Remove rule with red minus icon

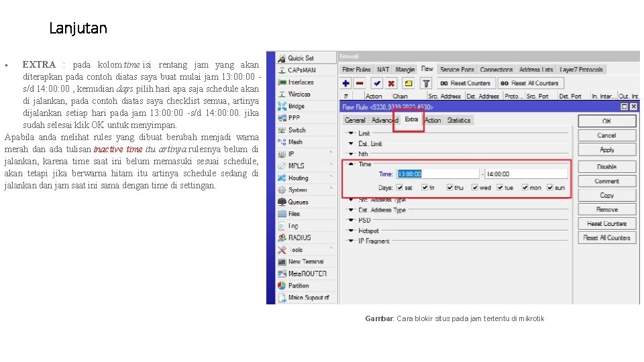(x=360, y=83)
